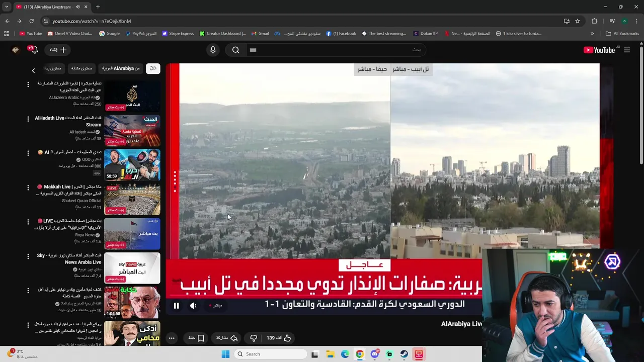Open the 58:59 duration video thumbnail
644x362 pixels.
tap(132, 165)
